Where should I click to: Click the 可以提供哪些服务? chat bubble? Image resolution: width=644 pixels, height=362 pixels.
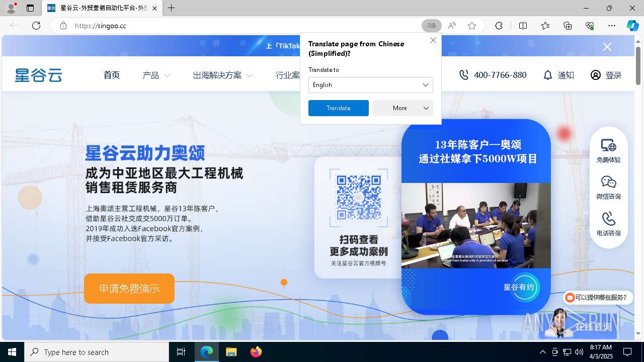598,297
